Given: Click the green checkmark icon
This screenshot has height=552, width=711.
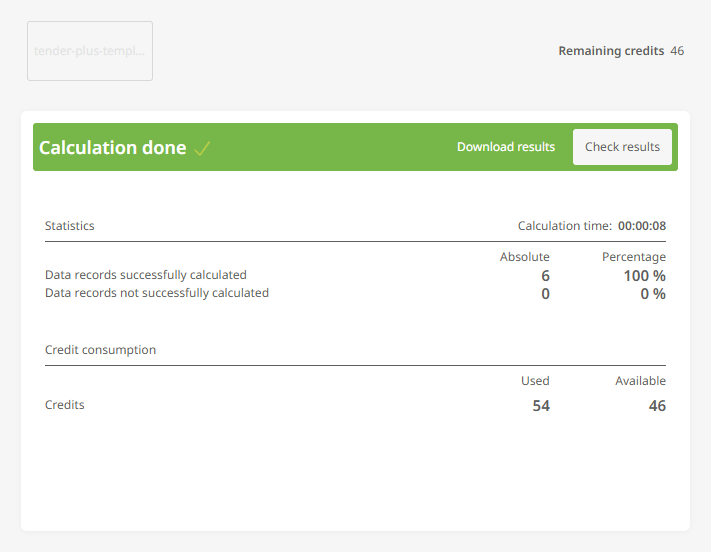Looking at the screenshot, I should [x=202, y=148].
